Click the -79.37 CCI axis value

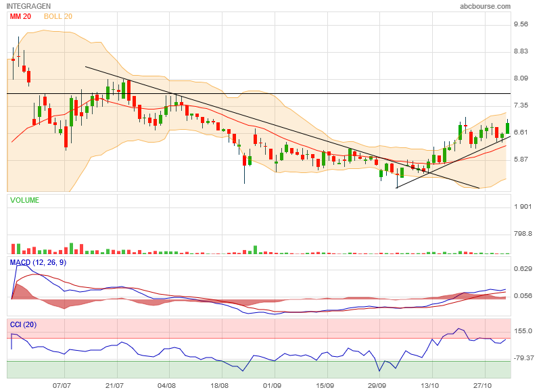523,358
